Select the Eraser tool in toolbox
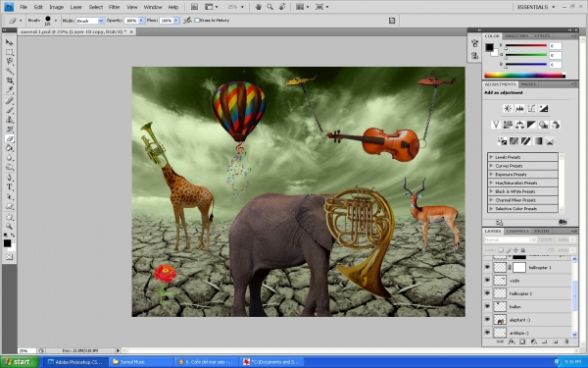The image size is (588, 368). point(9,138)
